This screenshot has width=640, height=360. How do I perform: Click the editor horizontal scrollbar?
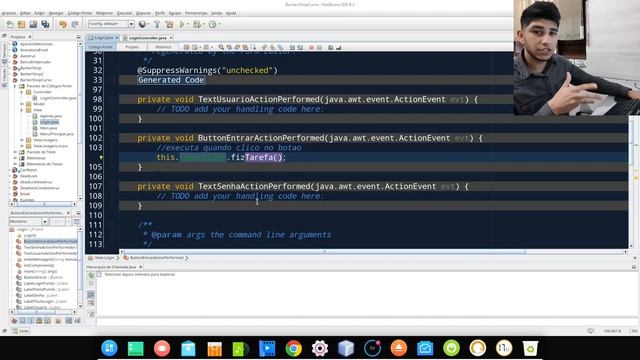(324, 252)
